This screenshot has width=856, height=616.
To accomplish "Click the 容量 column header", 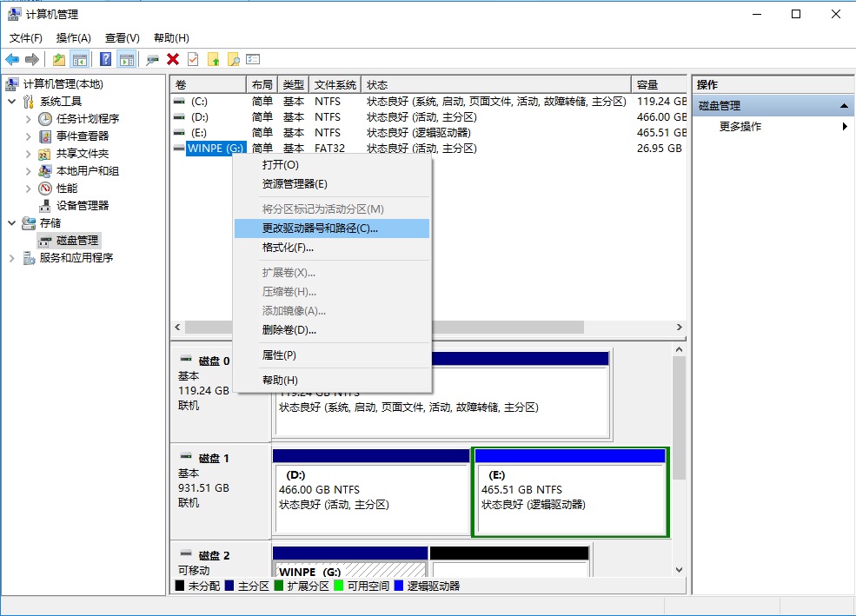I will [647, 85].
